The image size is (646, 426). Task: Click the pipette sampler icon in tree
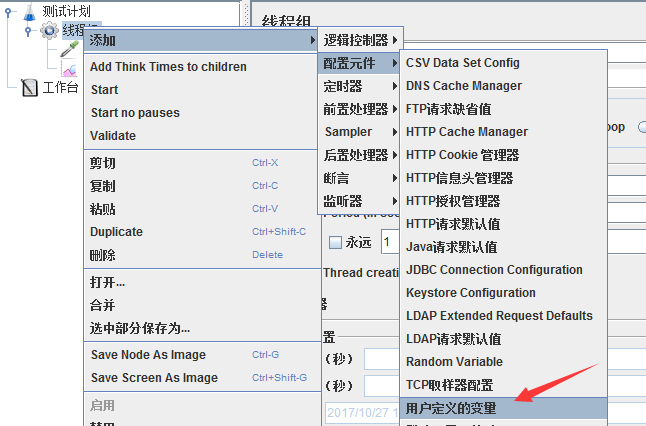pyautogui.click(x=69, y=49)
